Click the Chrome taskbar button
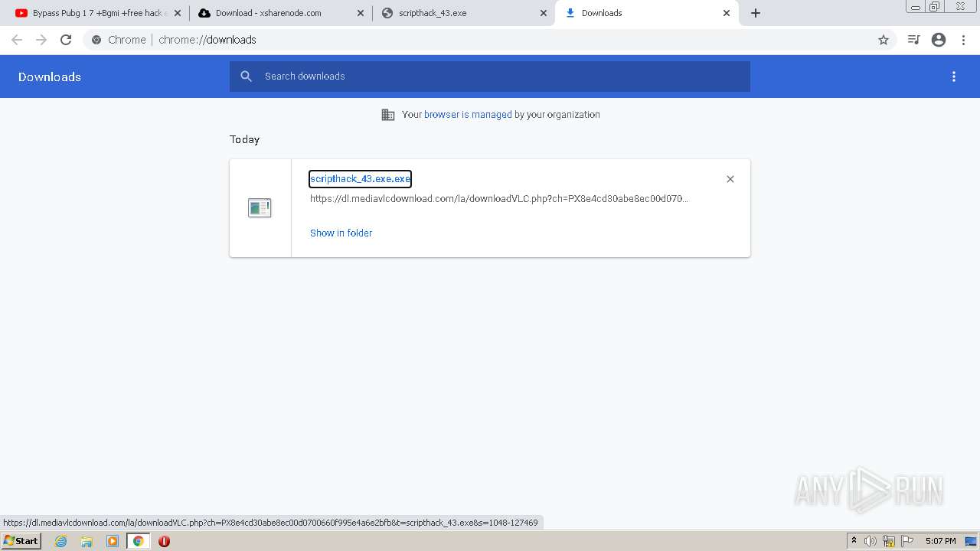The height and width of the screenshot is (551, 980). coord(139,541)
